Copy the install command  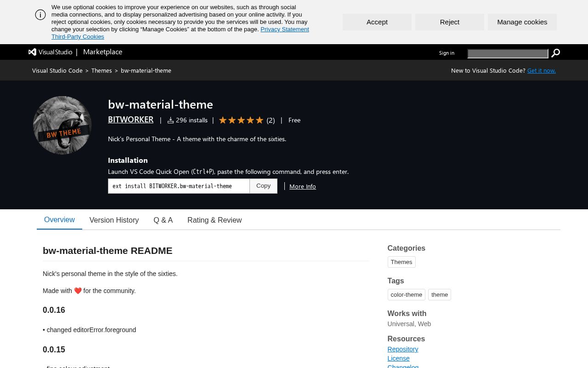point(263,186)
